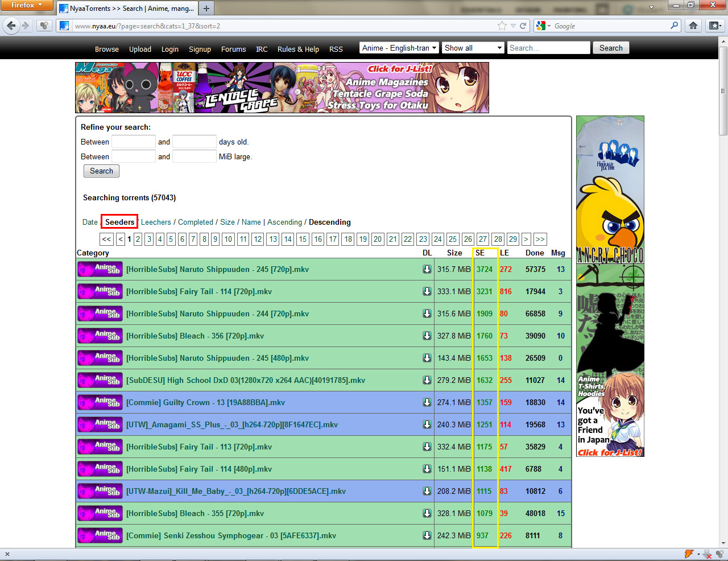Open new tab with plus button
The height and width of the screenshot is (561, 728).
(x=206, y=8)
